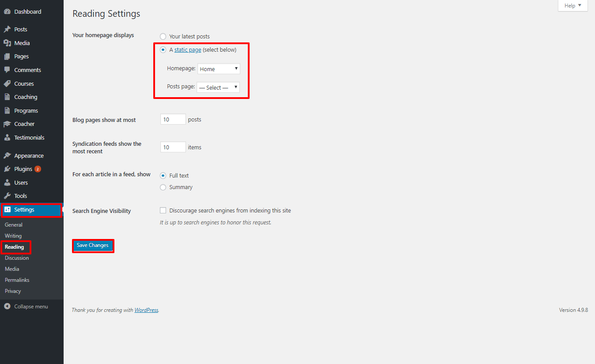Click the 'Blog pages show at most' field

click(173, 120)
